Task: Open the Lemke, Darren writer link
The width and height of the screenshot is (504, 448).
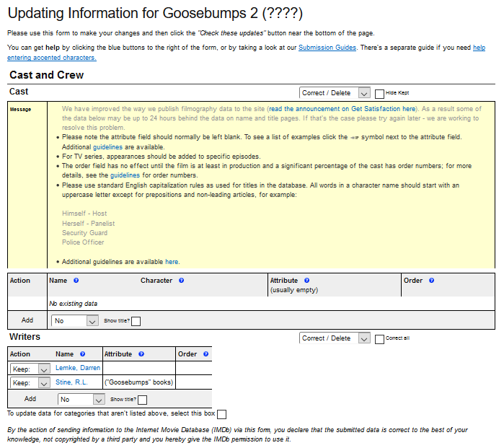Action: click(78, 368)
